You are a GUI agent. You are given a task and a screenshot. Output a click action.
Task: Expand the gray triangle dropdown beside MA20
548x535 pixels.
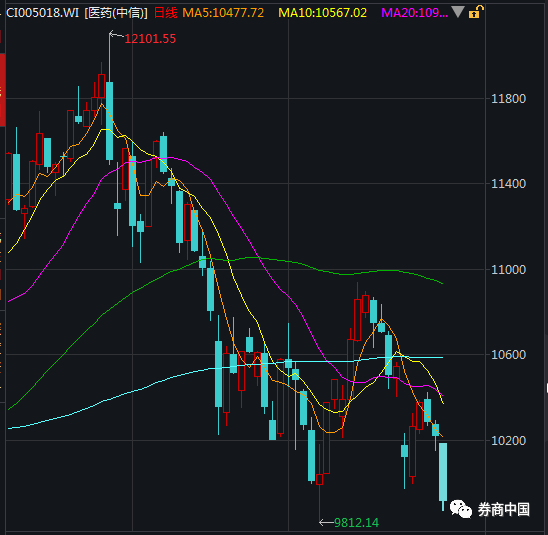click(458, 12)
